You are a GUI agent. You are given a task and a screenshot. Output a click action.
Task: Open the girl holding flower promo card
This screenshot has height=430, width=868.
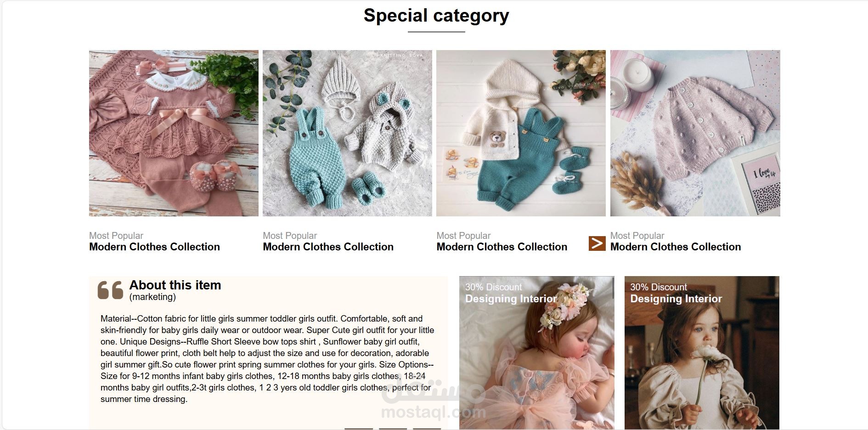click(702, 353)
